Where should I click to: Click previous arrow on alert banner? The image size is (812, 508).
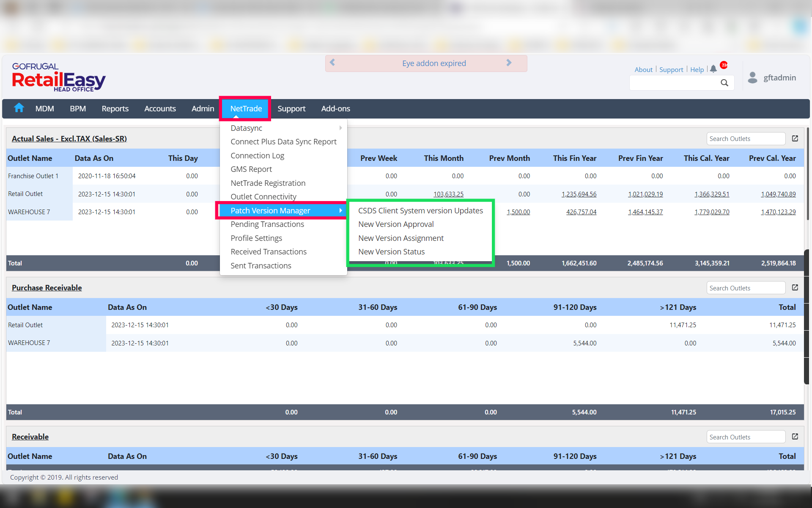pos(332,63)
